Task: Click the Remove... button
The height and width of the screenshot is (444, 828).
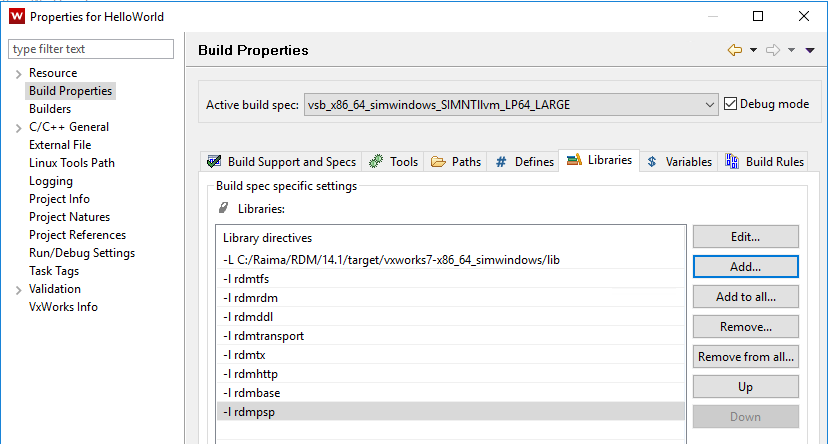Action: point(746,327)
